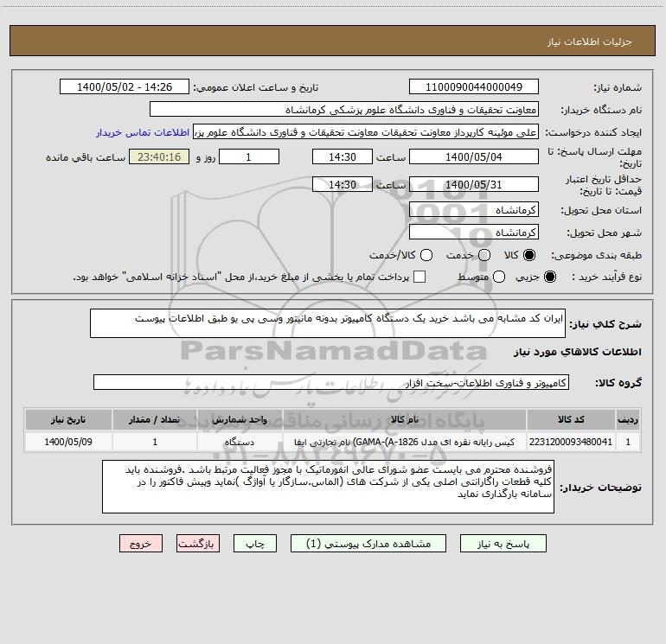Click the delivery province field کرمانشاه
The height and width of the screenshot is (644, 666).
[474, 210]
